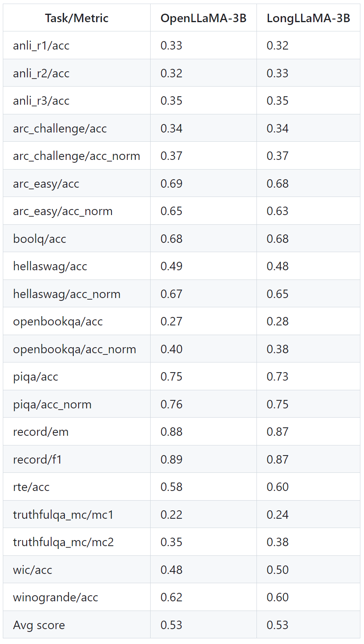Screen dimensions: 364x644
Task: Click the truthfulqa_mc/mc2 task cell
Action: point(63,542)
